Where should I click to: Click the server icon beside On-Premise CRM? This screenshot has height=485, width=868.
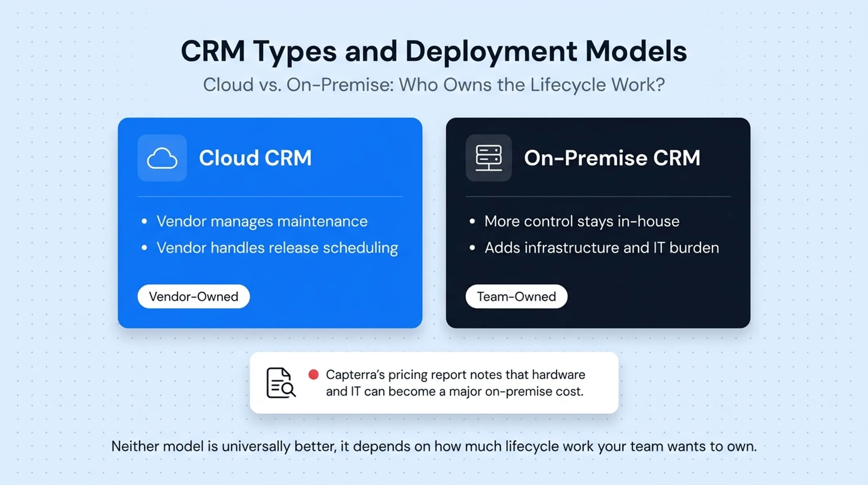click(489, 158)
